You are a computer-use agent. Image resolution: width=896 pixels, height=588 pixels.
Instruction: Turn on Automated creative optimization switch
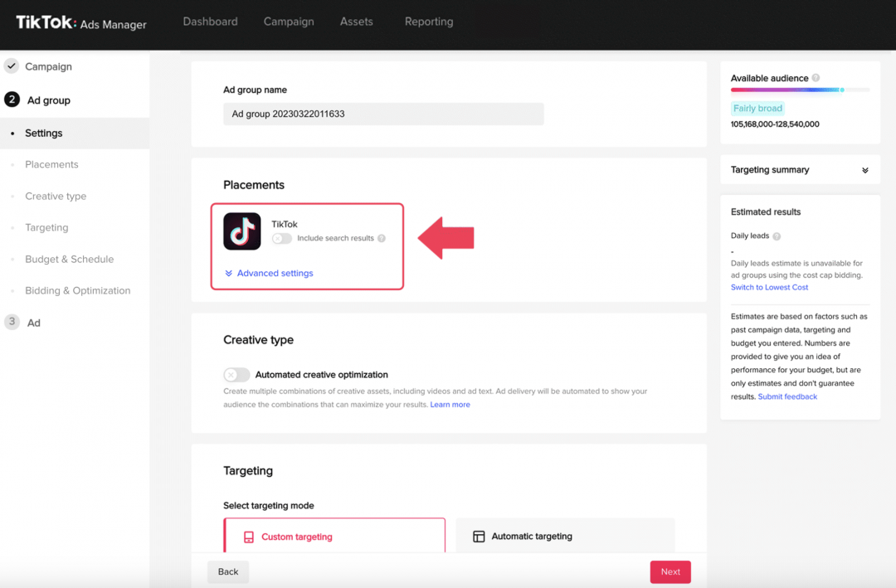pyautogui.click(x=236, y=375)
